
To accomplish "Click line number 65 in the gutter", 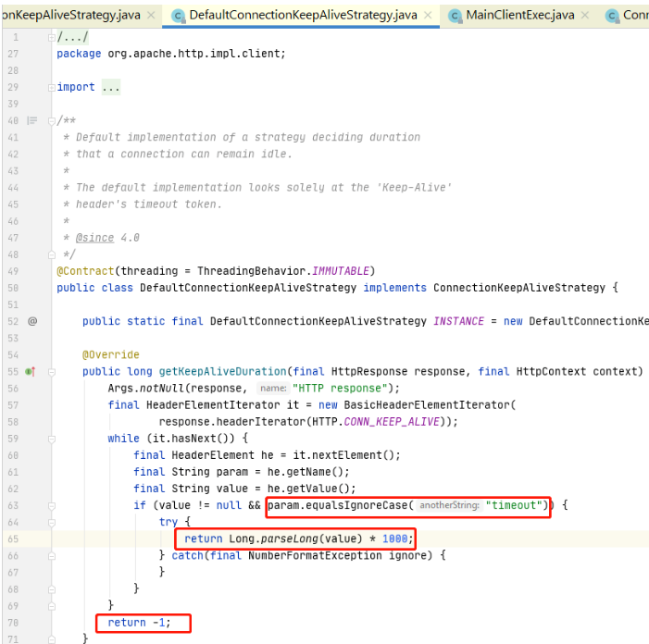I will click(x=13, y=539).
